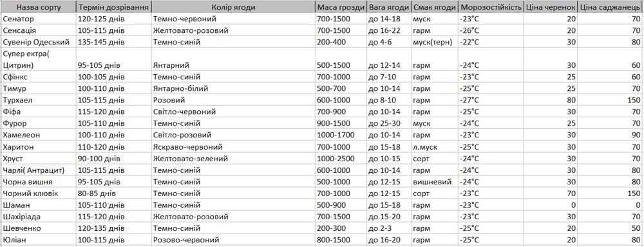Click the 'Яскраво-червоний' color cell
This screenshot has height=247, width=644.
tap(234, 147)
